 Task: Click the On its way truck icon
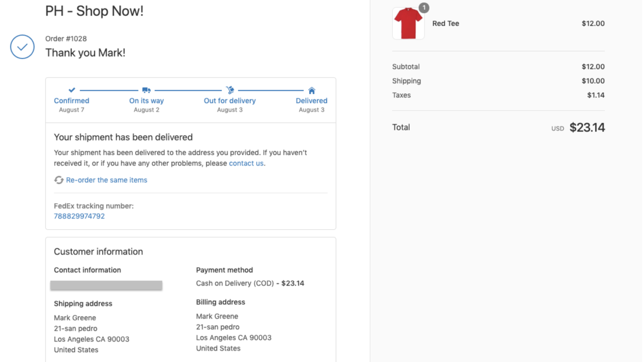pyautogui.click(x=146, y=90)
